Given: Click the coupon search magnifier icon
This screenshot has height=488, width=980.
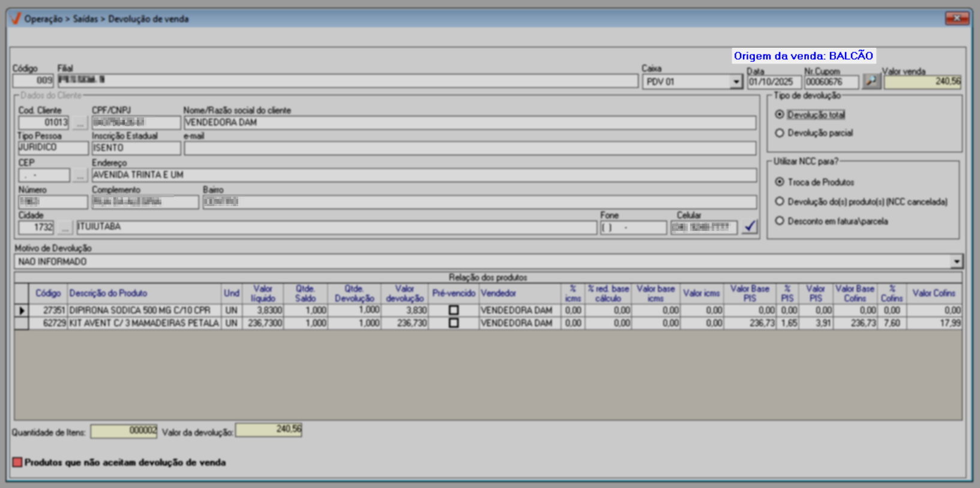Looking at the screenshot, I should (871, 81).
